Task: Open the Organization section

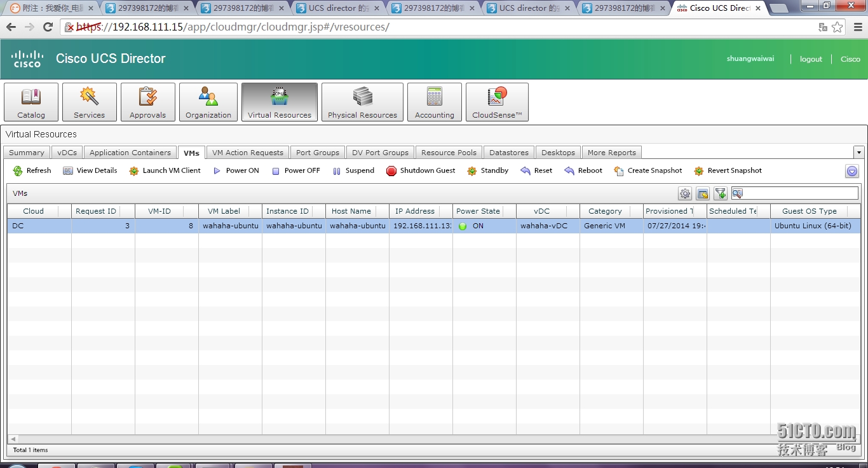Action: click(x=208, y=102)
